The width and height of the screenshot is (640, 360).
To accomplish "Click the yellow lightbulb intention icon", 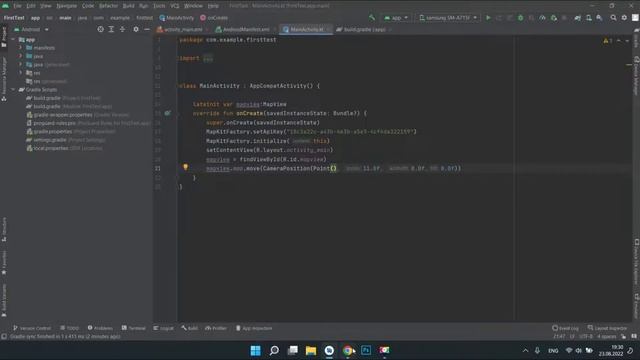I will pos(185,167).
